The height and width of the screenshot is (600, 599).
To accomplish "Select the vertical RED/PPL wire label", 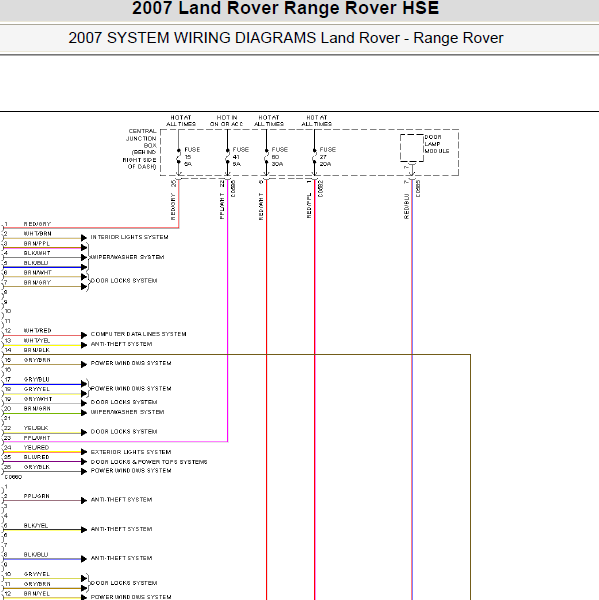I will [309, 205].
